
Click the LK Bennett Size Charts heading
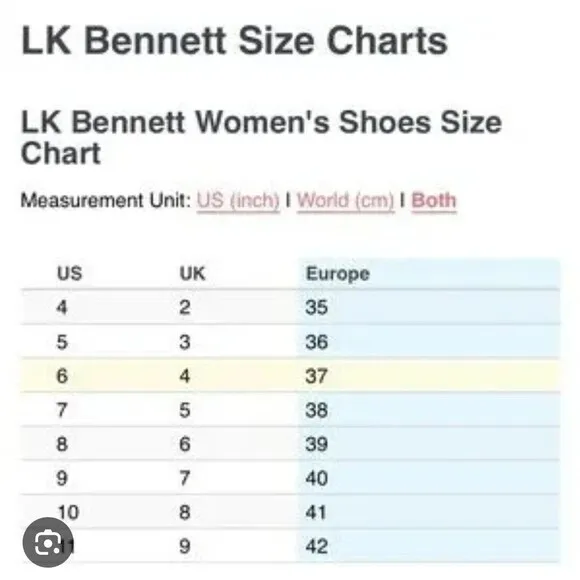click(235, 40)
